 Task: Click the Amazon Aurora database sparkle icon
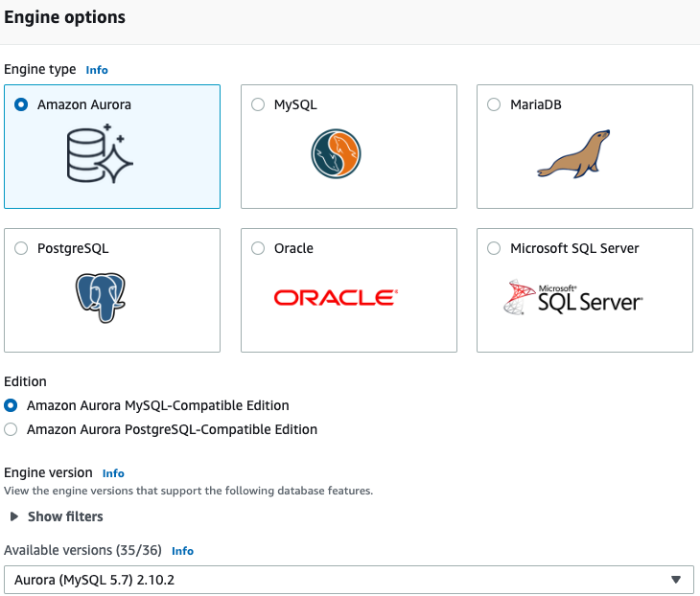(x=100, y=153)
